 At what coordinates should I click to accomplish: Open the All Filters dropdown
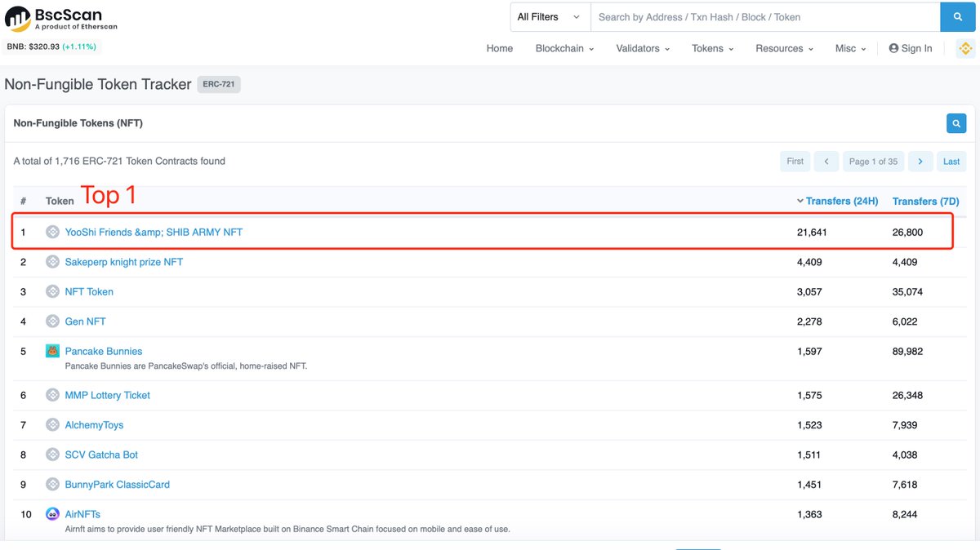[x=549, y=16]
